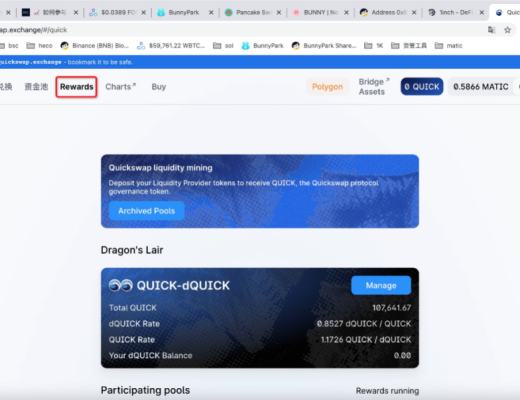Click the address bar URL
This screenshot has width=520, height=400.
(x=33, y=30)
